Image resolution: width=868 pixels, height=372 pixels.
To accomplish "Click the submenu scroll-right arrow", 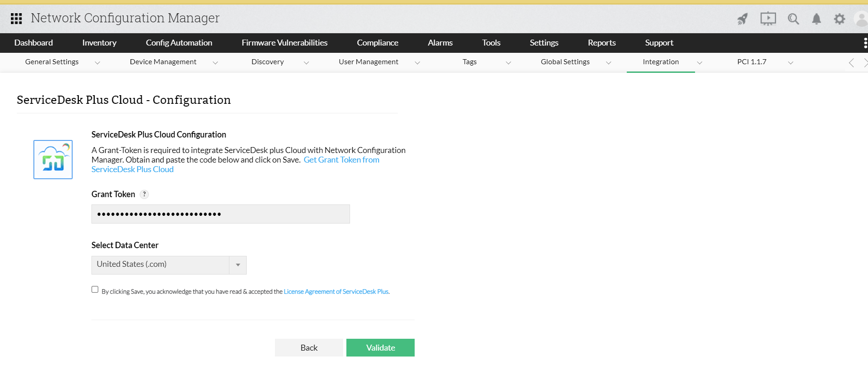I will click(865, 63).
